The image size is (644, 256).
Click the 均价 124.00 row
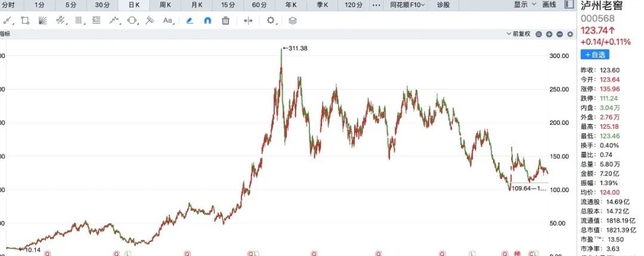[x=600, y=192]
